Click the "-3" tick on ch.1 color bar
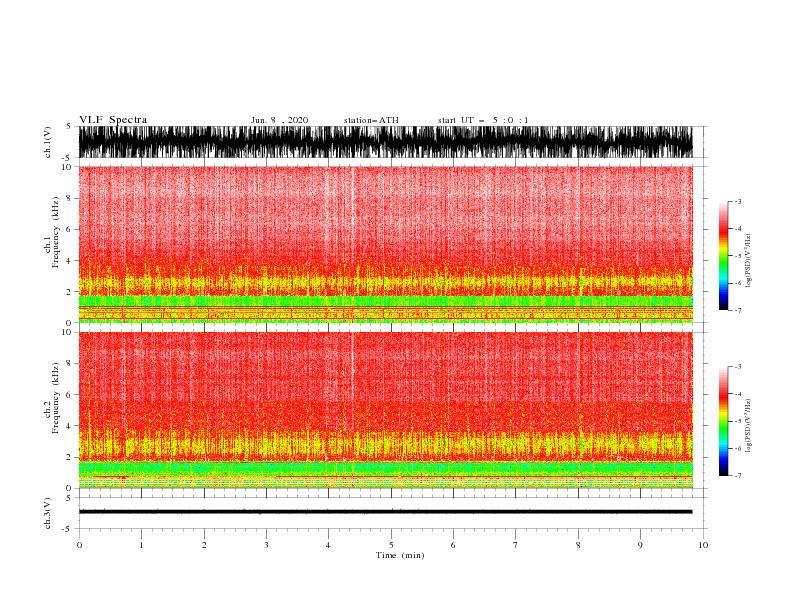Screen dimensions: 792x612 tap(737, 201)
